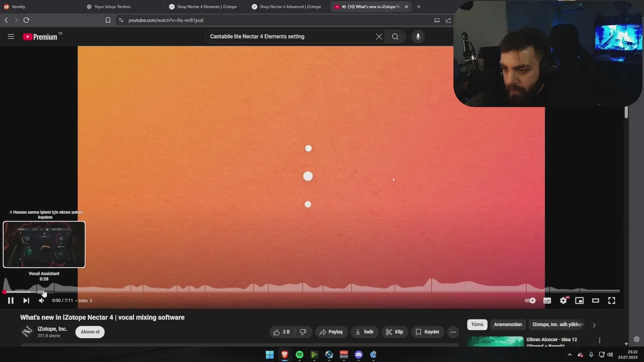Show hidden system tray icons

coord(570,354)
